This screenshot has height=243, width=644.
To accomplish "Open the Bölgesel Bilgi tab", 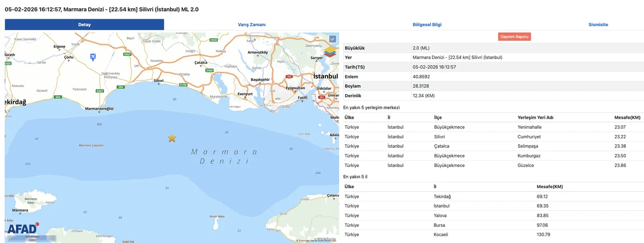I will click(427, 25).
